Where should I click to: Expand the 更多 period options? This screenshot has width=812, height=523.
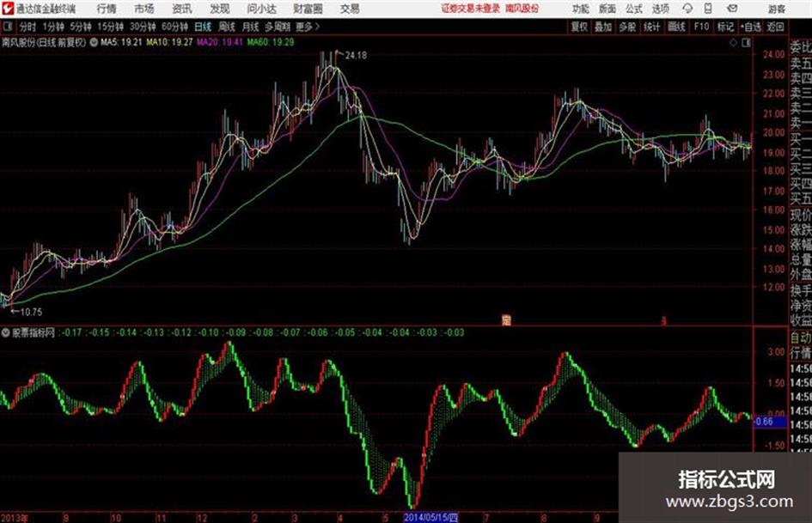(x=308, y=27)
